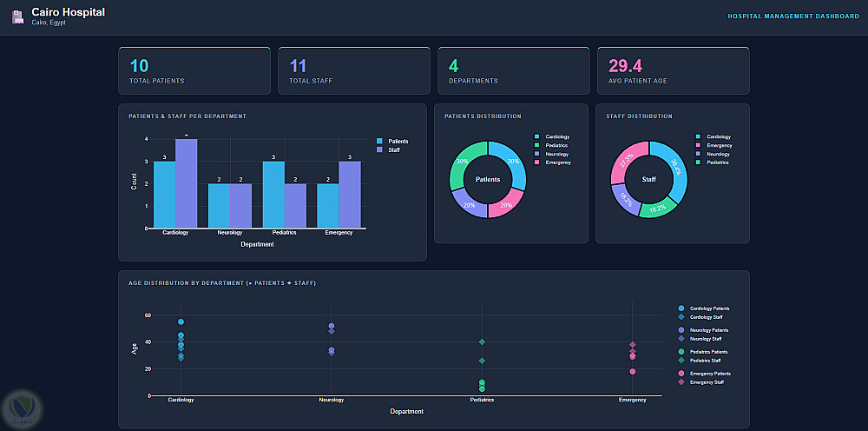Toggle Staff series in bar chart legend
868x431 pixels.
[x=388, y=150]
